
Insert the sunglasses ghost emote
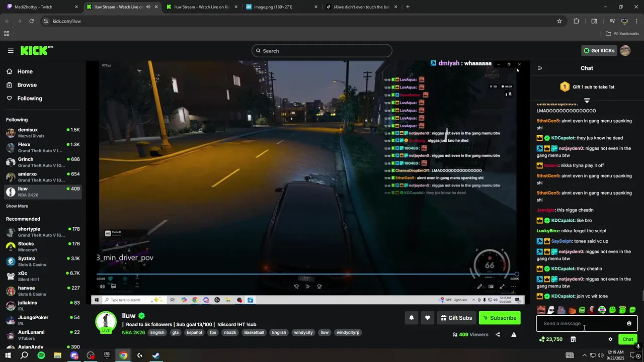pyautogui.click(x=551, y=310)
